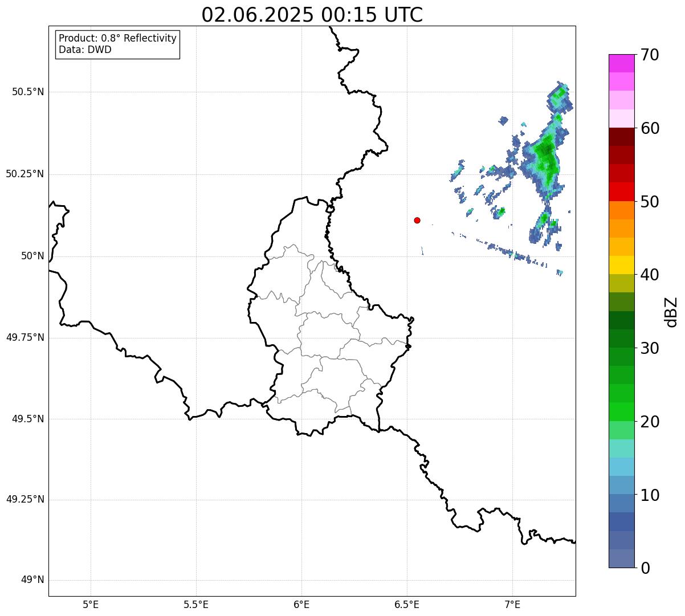Click the dark maroon swatch below 60
Image resolution: width=685 pixels, height=616 pixels.
coord(622,137)
